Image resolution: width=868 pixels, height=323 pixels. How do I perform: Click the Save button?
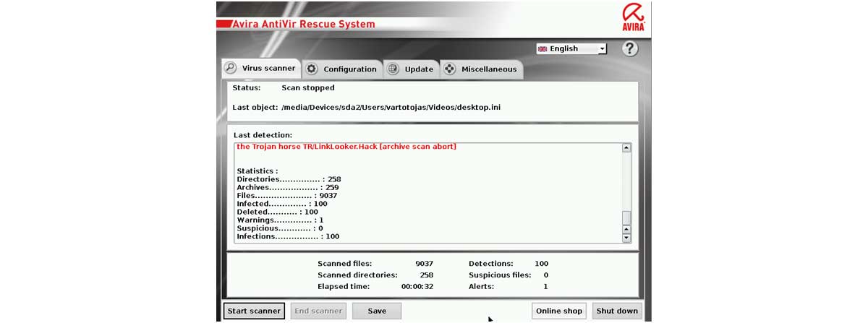(377, 311)
